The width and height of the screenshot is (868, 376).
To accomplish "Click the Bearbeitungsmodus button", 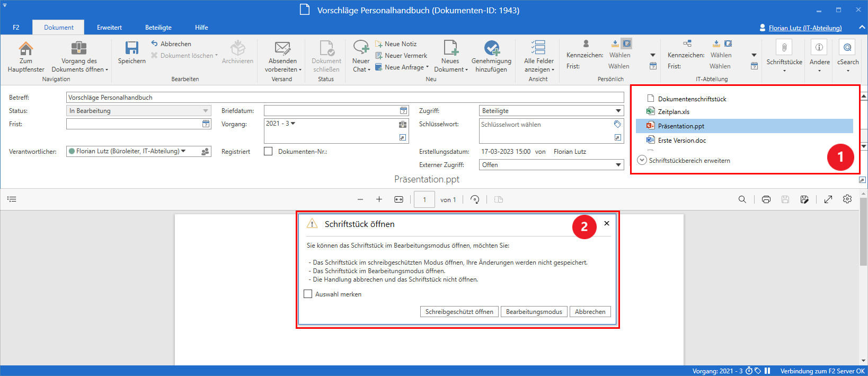I will click(534, 312).
